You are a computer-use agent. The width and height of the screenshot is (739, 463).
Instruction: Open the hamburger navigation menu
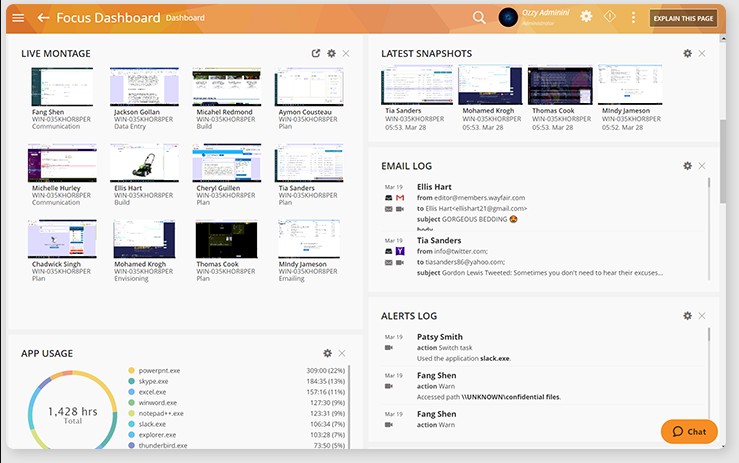coord(18,18)
